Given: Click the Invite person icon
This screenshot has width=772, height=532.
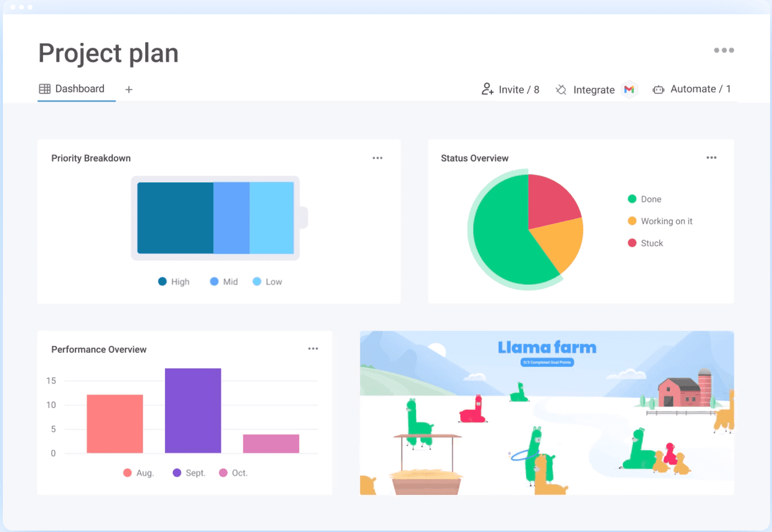Looking at the screenshot, I should 487,89.
